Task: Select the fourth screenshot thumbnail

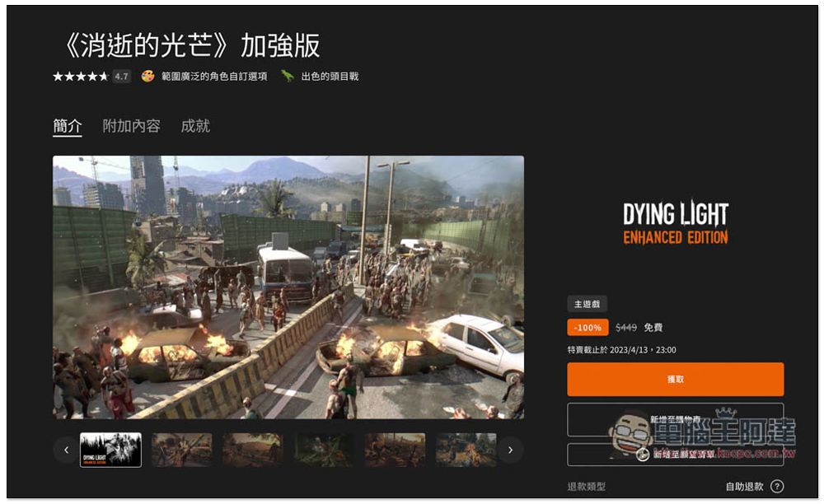Action: click(x=324, y=450)
